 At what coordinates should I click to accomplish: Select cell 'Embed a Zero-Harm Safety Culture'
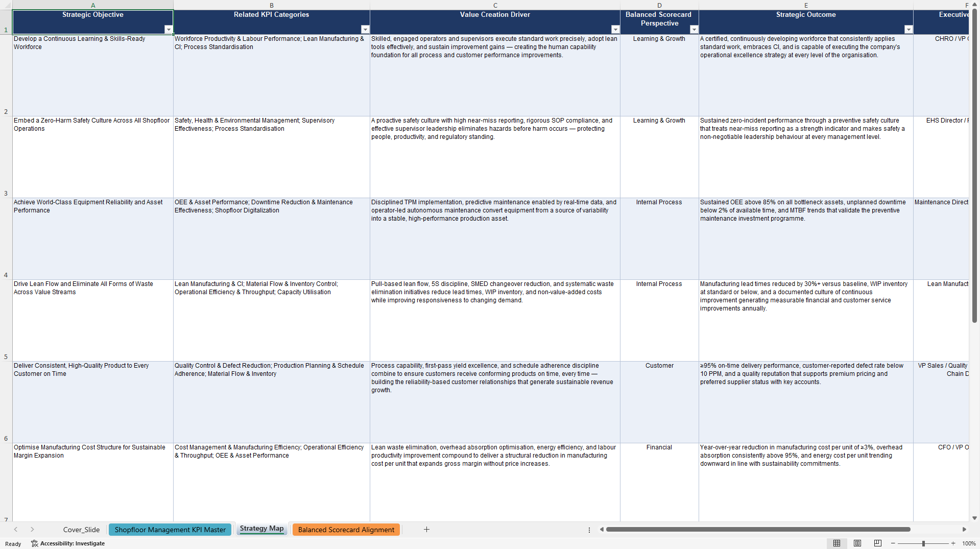[93, 157]
